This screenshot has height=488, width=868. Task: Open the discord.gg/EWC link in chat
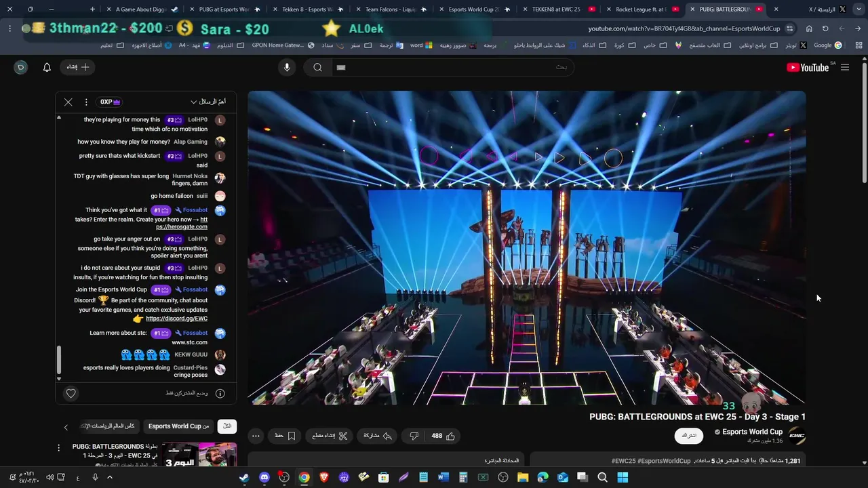pyautogui.click(x=176, y=319)
